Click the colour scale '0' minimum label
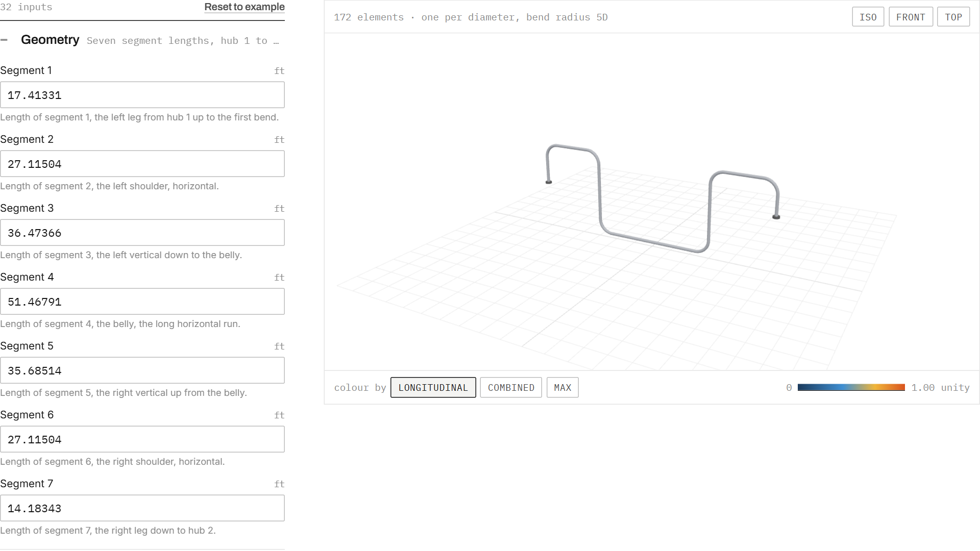The height and width of the screenshot is (551, 980). tap(789, 387)
